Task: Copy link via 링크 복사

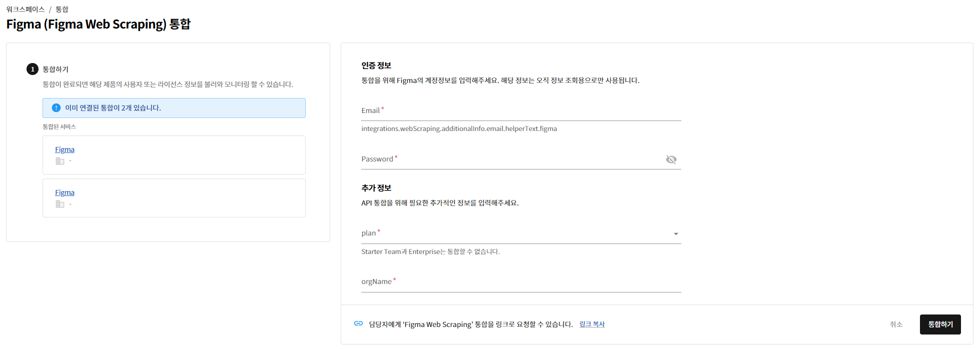Action: tap(592, 324)
